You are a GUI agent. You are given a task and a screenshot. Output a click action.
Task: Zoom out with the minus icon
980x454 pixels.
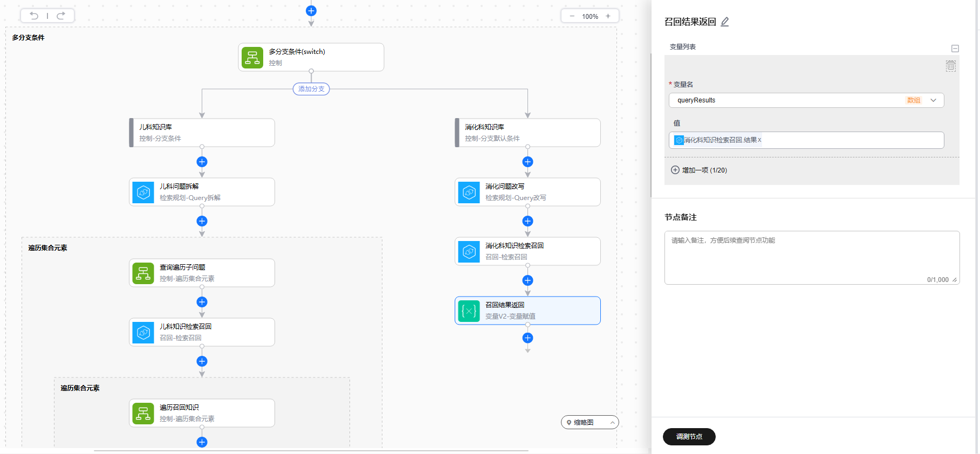[572, 16]
